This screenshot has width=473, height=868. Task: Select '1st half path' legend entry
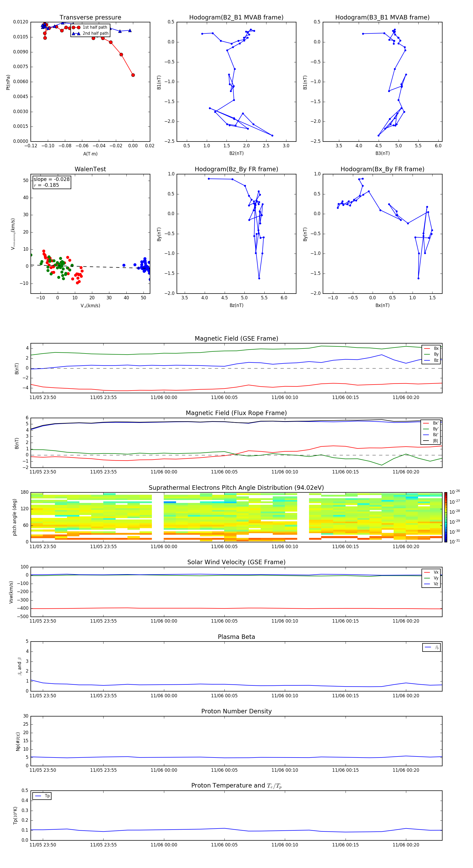[x=90, y=27]
